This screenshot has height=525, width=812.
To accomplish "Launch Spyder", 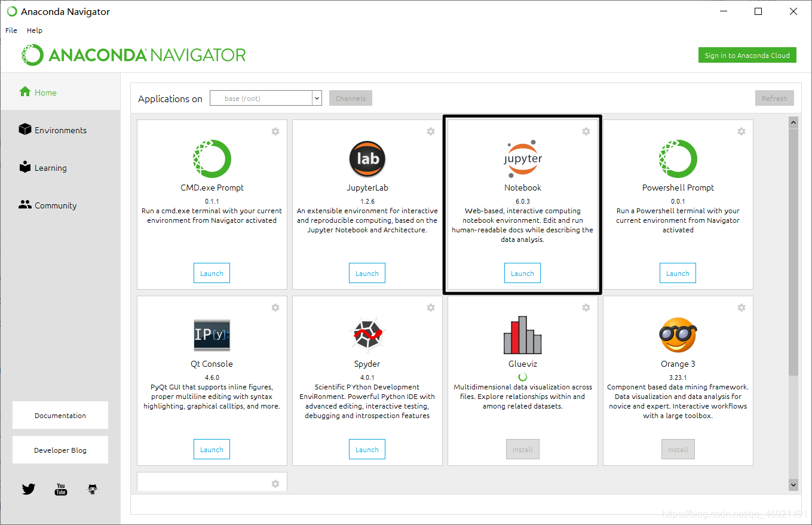I will tap(367, 449).
